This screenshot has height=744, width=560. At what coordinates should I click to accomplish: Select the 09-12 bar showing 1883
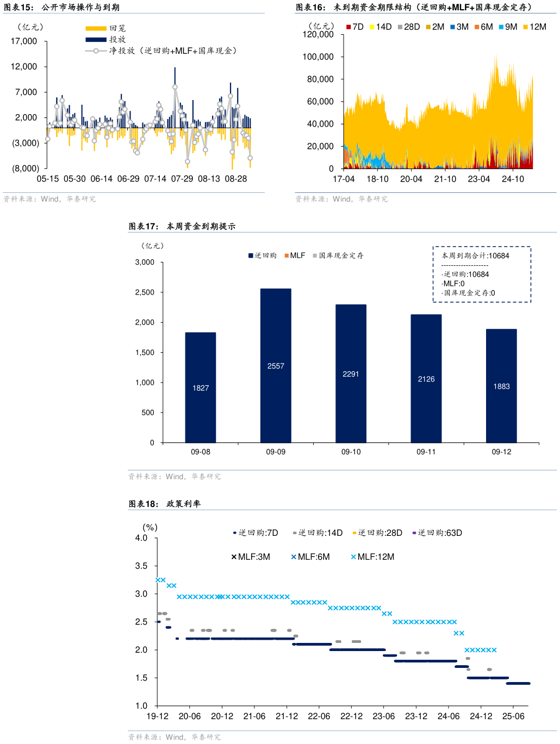coord(501,385)
